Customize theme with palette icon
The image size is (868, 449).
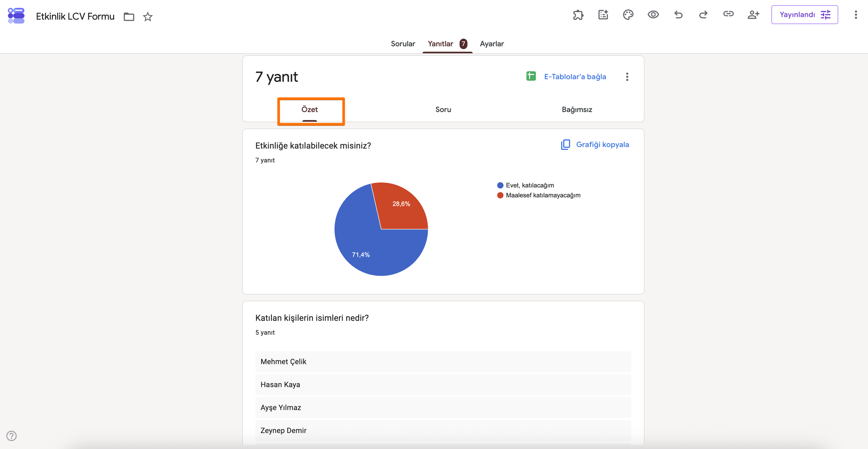coord(628,15)
